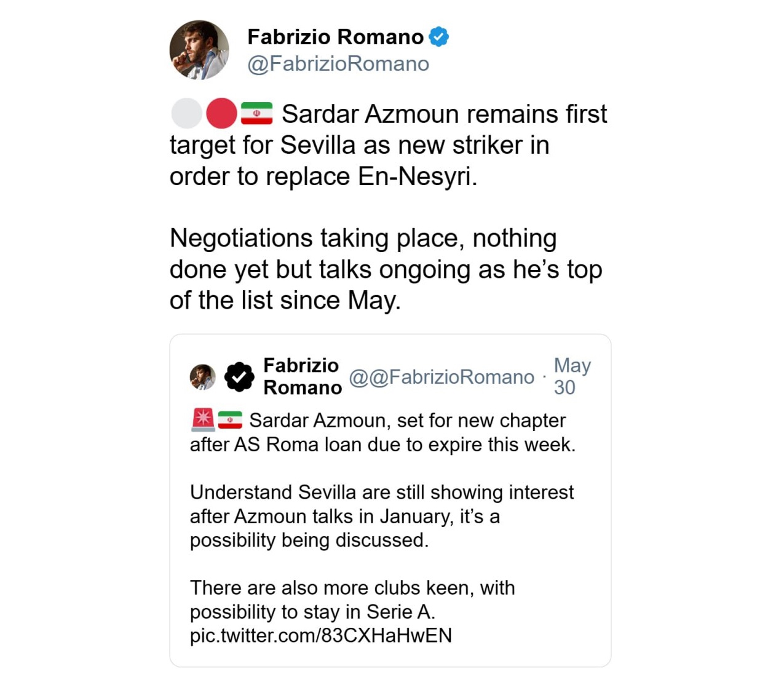Click Fabrizio Romano's large profile picture

tap(199, 50)
